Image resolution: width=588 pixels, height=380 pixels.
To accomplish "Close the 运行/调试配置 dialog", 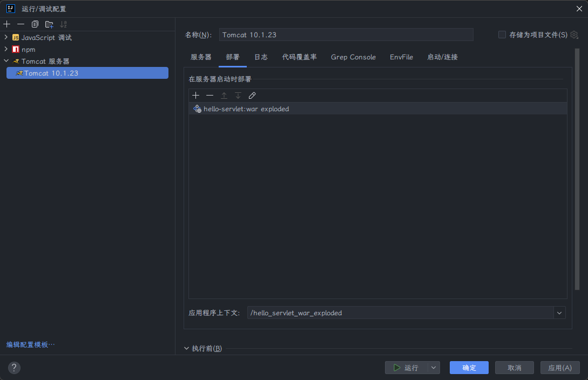I will click(579, 9).
